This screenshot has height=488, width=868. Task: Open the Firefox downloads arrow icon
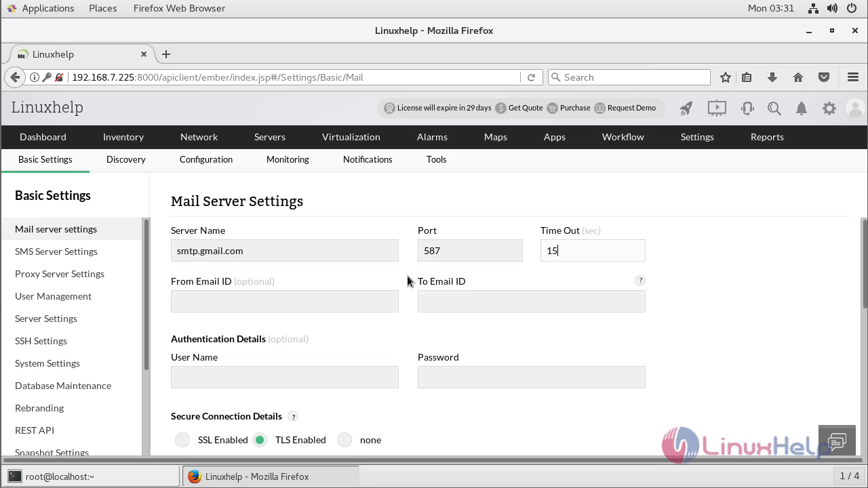[x=772, y=77]
